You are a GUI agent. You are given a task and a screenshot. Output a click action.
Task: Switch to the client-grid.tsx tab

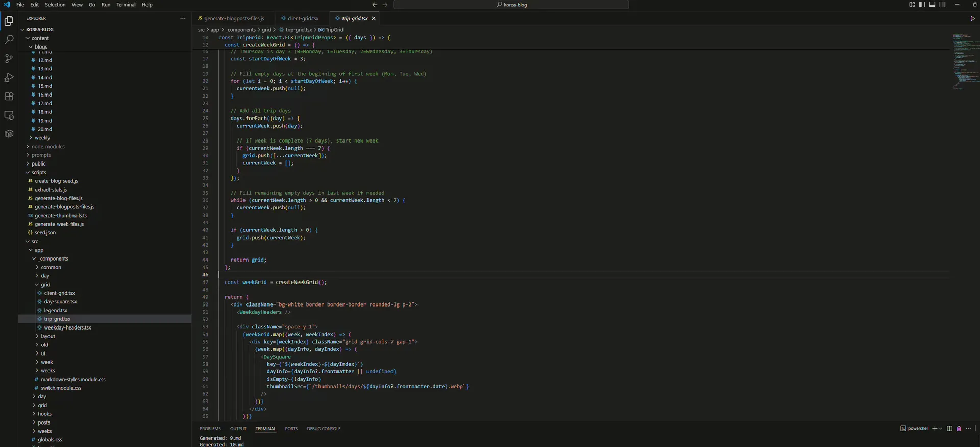302,18
